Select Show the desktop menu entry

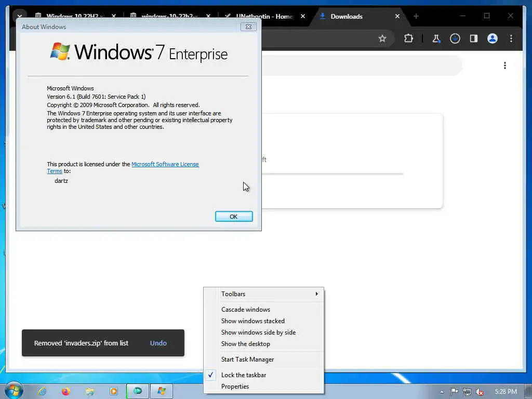(264, 344)
